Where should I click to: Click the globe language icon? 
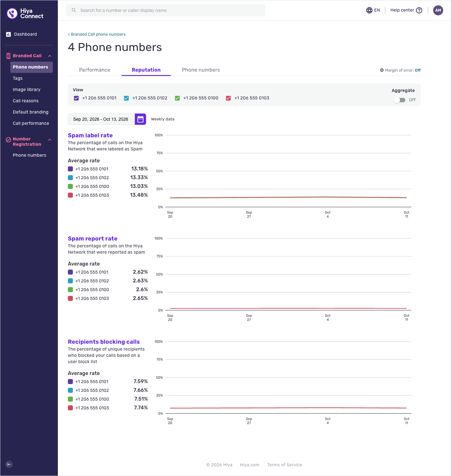click(x=369, y=10)
